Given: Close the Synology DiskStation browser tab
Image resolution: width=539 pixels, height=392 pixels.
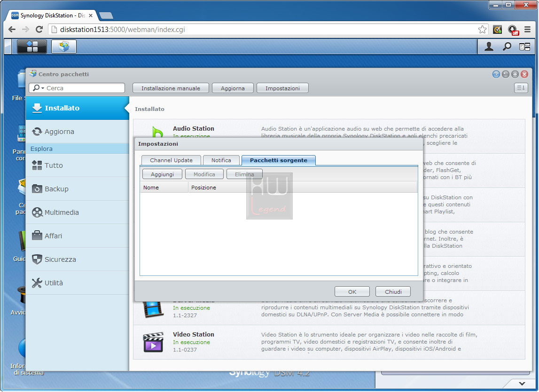Looking at the screenshot, I should (x=91, y=16).
